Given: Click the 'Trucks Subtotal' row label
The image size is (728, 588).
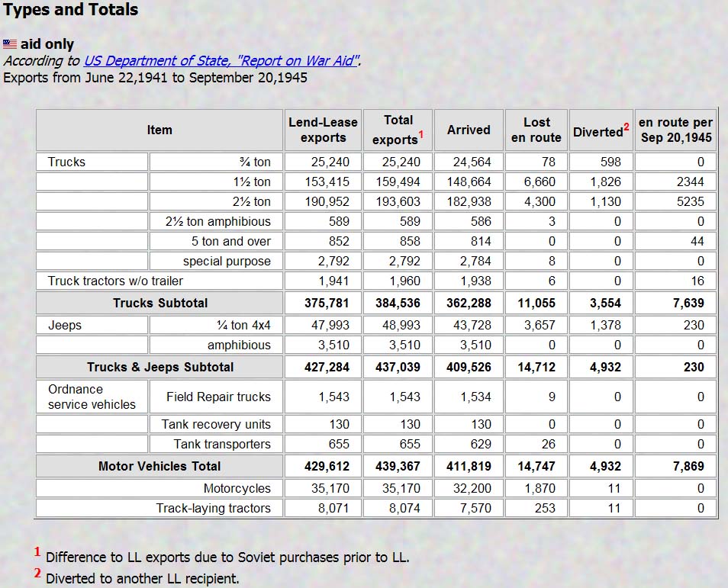Looking at the screenshot, I should [160, 303].
